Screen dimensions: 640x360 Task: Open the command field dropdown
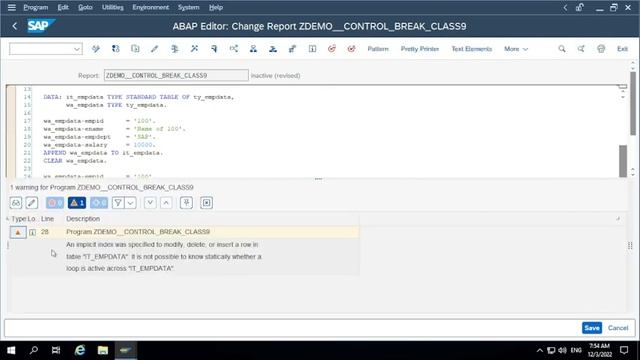77,49
